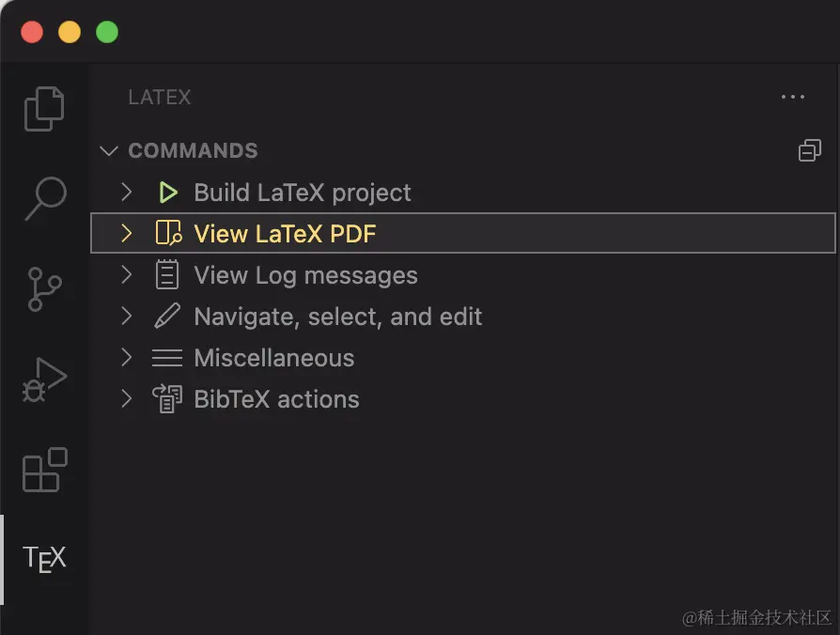Open the Explorer files icon
This screenshot has height=635, width=840.
(44, 109)
